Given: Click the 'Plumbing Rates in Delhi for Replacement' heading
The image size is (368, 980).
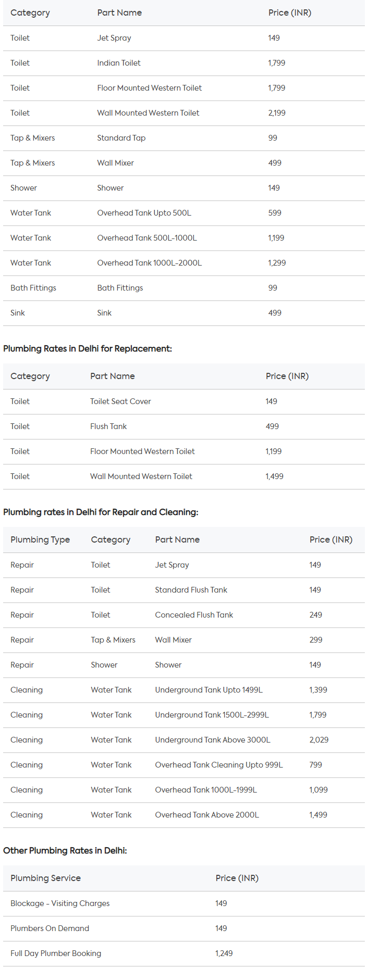Looking at the screenshot, I should point(88,348).
